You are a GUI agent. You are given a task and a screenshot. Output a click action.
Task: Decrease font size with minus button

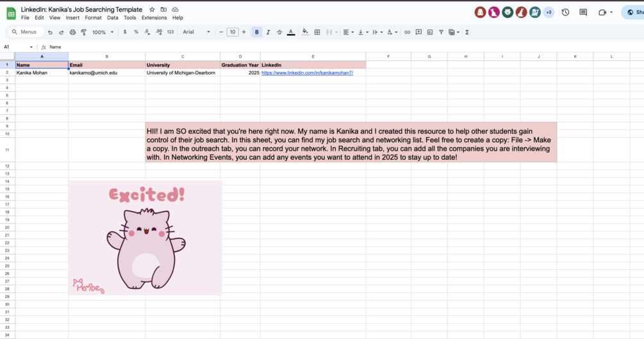tap(221, 32)
